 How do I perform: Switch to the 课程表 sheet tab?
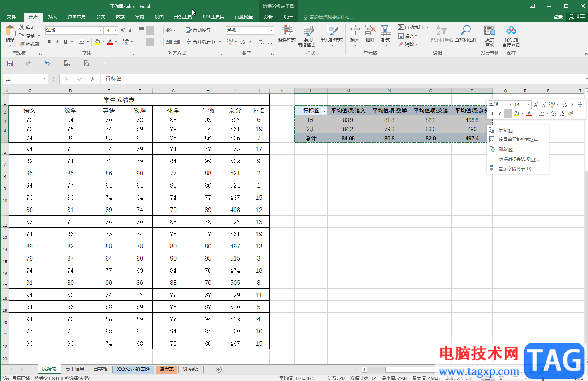(167, 369)
